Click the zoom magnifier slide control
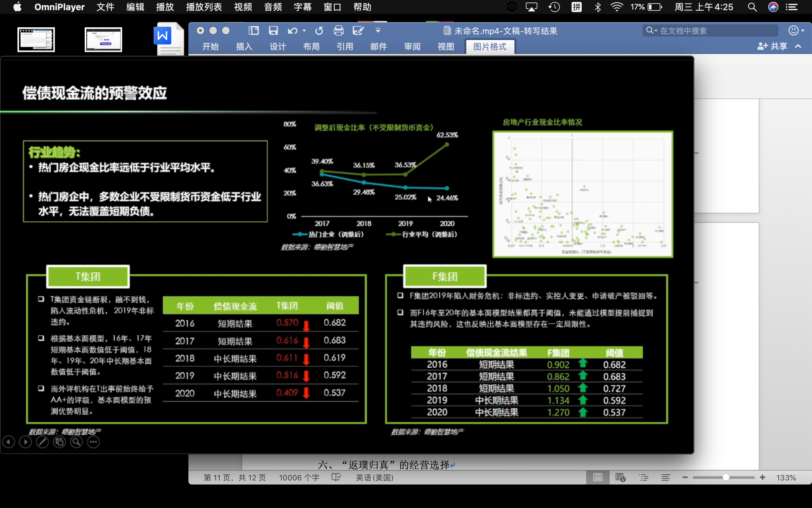Image resolution: width=812 pixels, height=508 pixels. [x=76, y=442]
